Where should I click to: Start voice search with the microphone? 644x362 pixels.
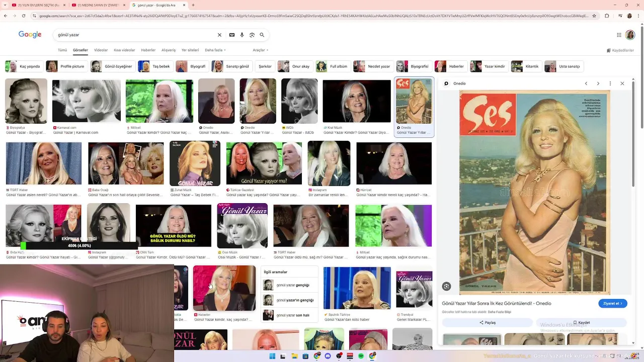[x=242, y=35]
